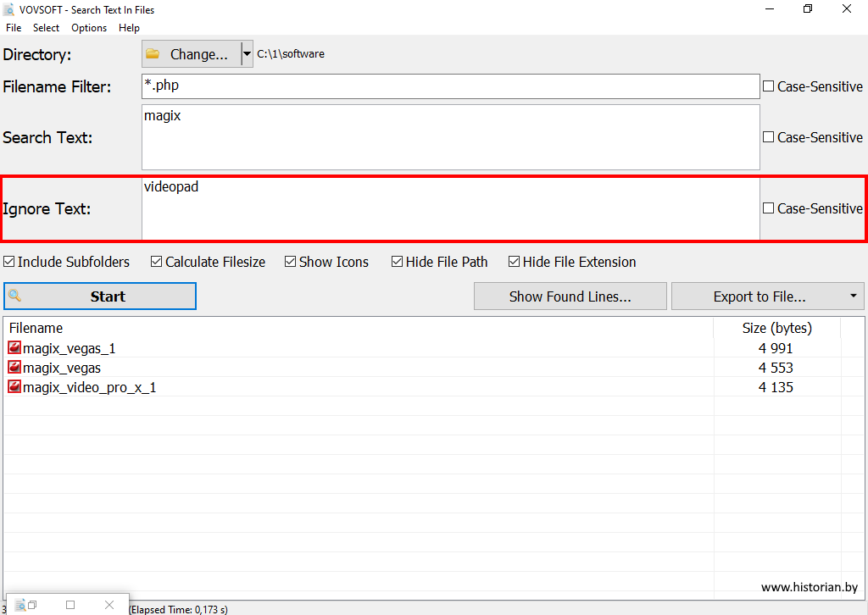
Task: Click the folder icon on Change button
Action: (153, 54)
